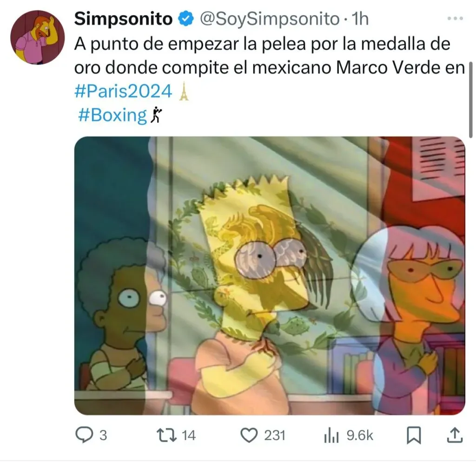Retweet this post via the retweet icon
Image resolution: width=476 pixels, height=462 pixels.
[x=166, y=435]
